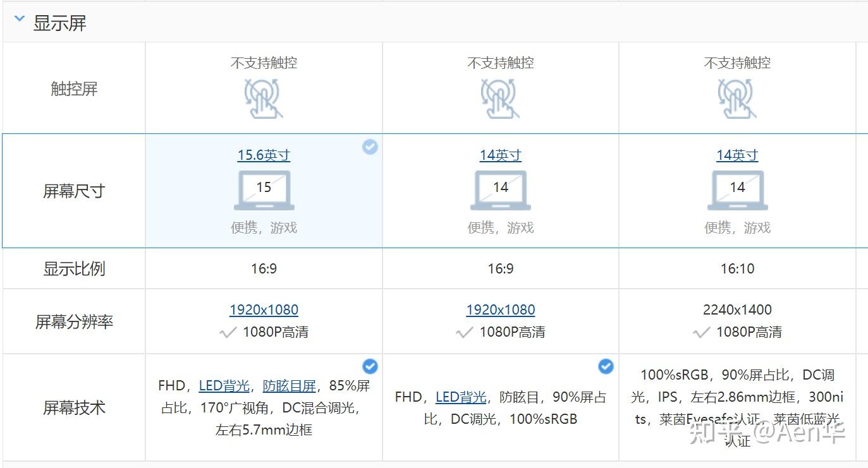Open the 防眩目屏 link
Image resolution: width=868 pixels, height=468 pixels.
pyautogui.click(x=289, y=386)
